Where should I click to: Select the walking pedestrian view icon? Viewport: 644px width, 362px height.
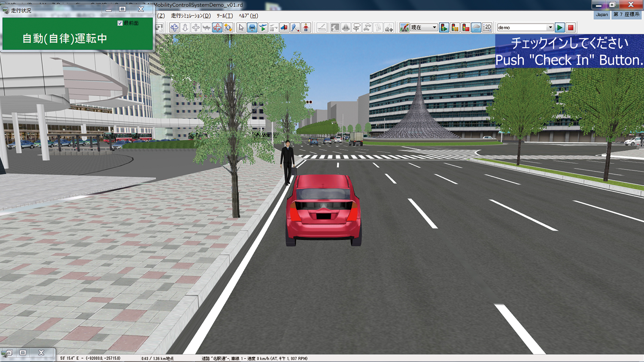306,28
